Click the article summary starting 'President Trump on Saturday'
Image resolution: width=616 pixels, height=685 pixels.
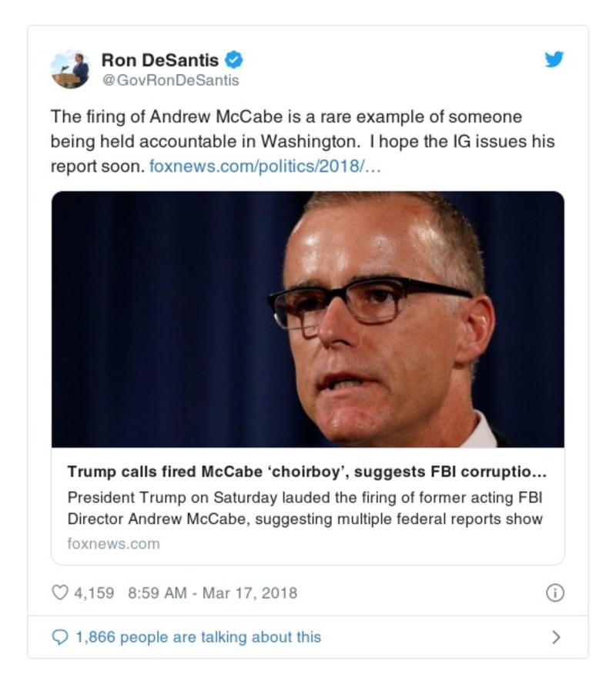point(305,507)
